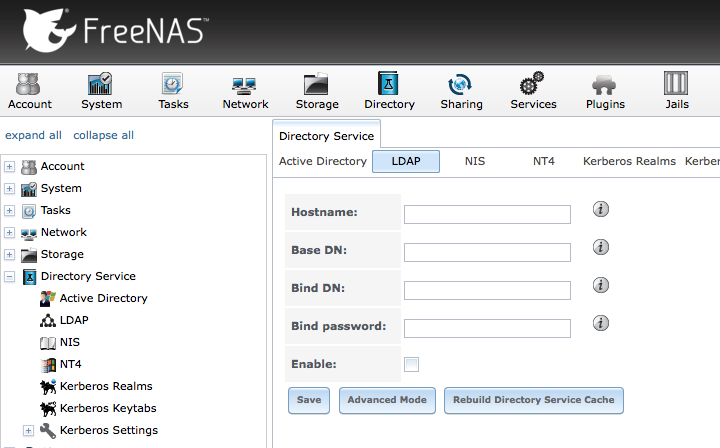Click the Network icon in the tree

click(29, 234)
